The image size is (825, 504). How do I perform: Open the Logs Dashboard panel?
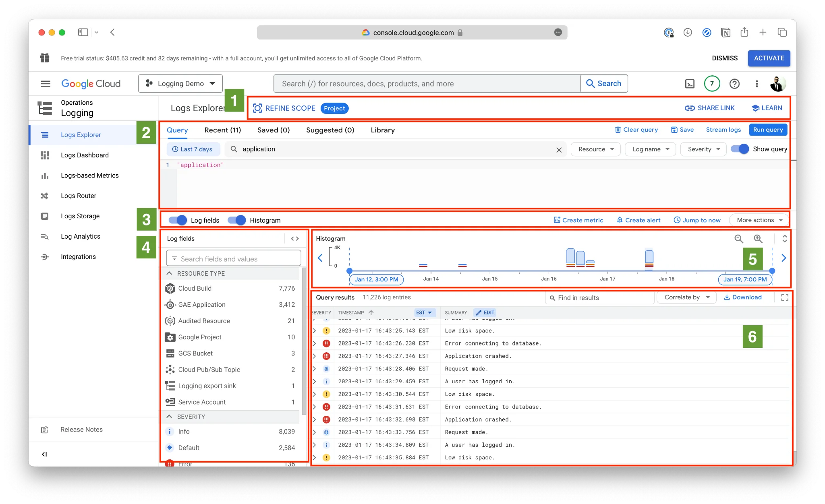[85, 155]
